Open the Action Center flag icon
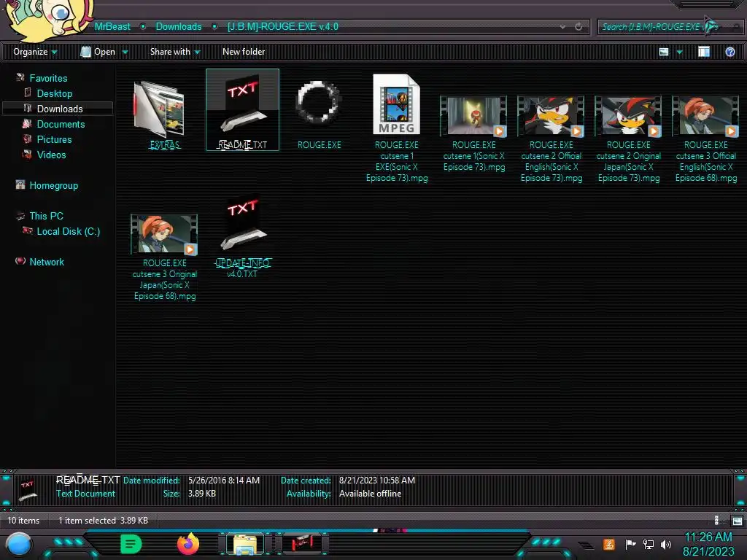Screen dimensions: 747x560 point(630,544)
